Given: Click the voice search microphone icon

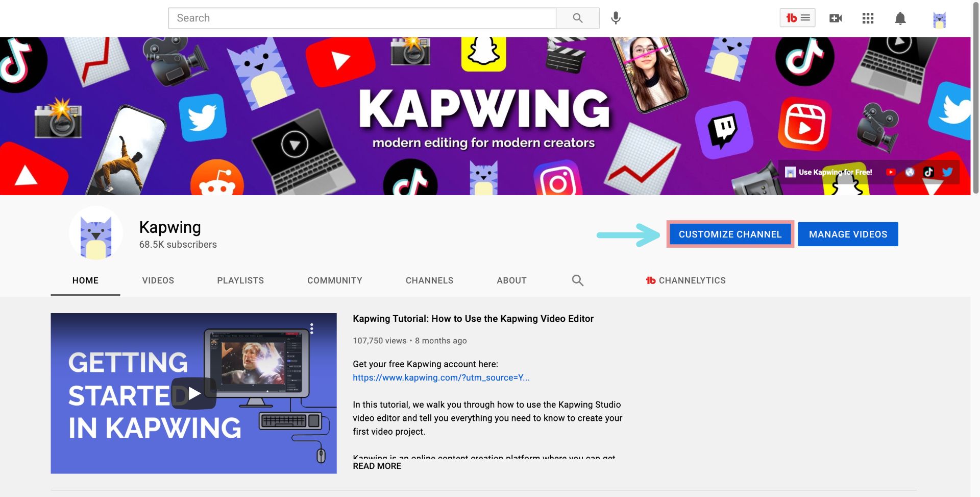Looking at the screenshot, I should (616, 18).
